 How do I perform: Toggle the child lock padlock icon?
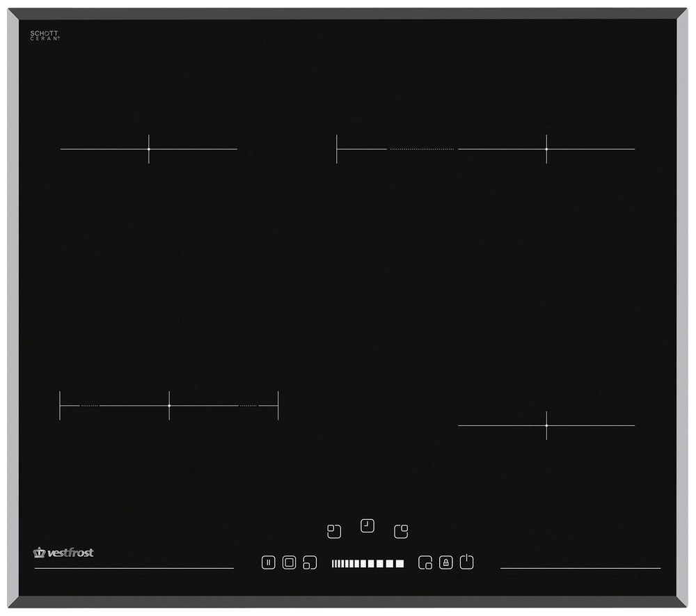(445, 562)
